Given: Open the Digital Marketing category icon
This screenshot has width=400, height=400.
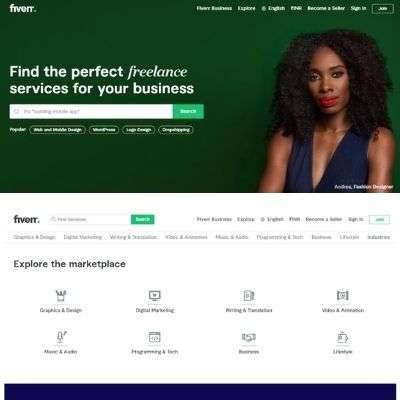Looking at the screenshot, I should click(x=155, y=295).
